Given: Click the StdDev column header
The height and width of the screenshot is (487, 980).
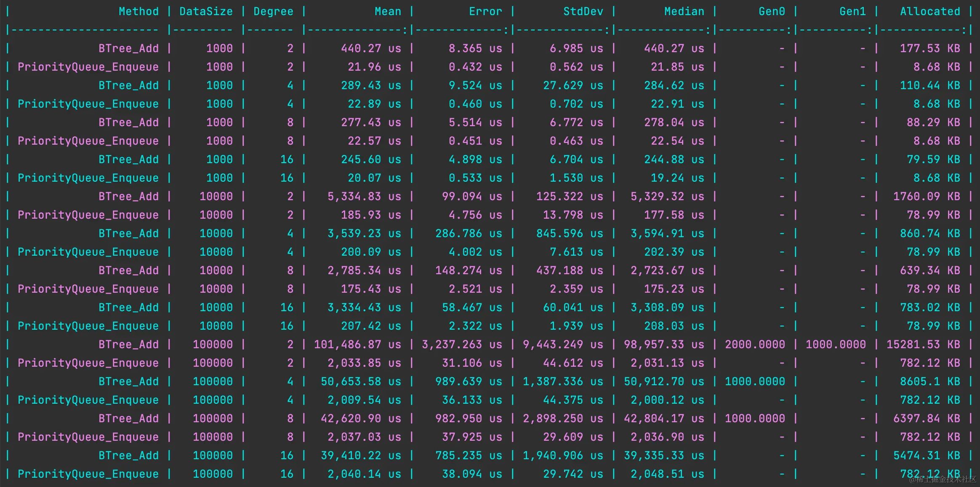Looking at the screenshot, I should (x=583, y=11).
